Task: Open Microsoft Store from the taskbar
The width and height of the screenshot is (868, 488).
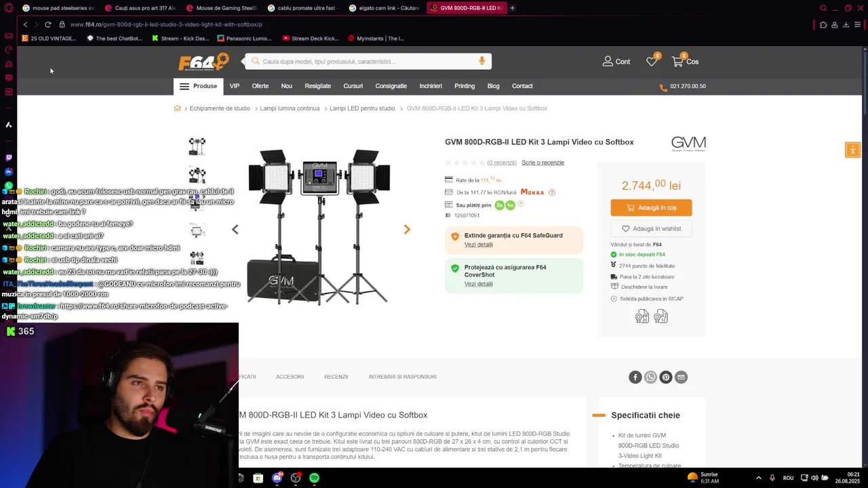Action: coord(258,478)
